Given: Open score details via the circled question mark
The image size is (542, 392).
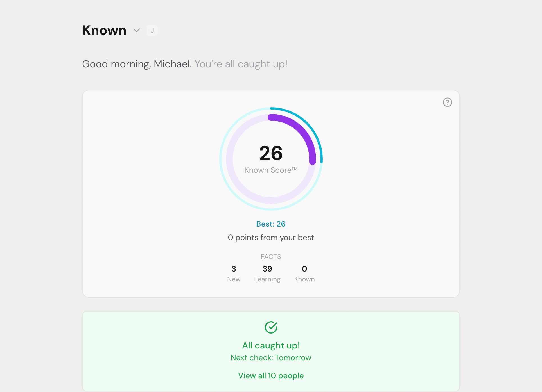Looking at the screenshot, I should [x=447, y=102].
